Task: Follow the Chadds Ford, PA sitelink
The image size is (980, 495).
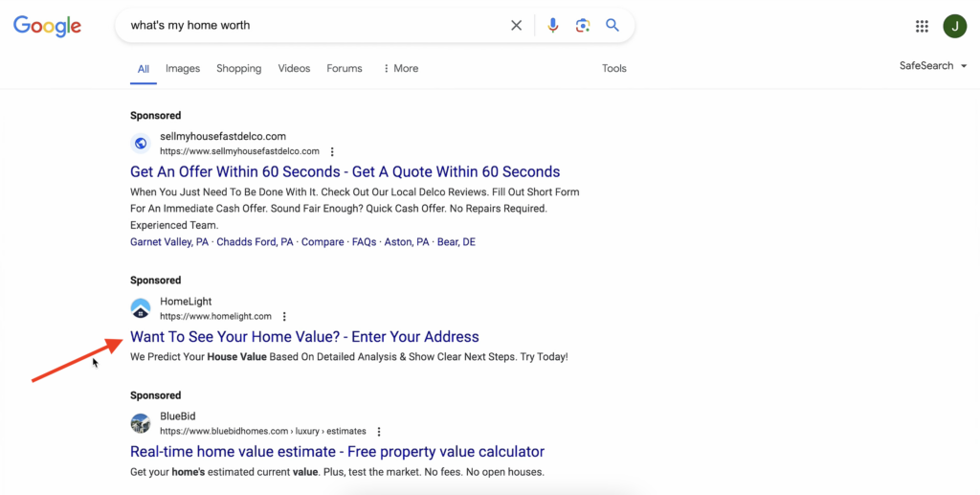Action: (255, 242)
